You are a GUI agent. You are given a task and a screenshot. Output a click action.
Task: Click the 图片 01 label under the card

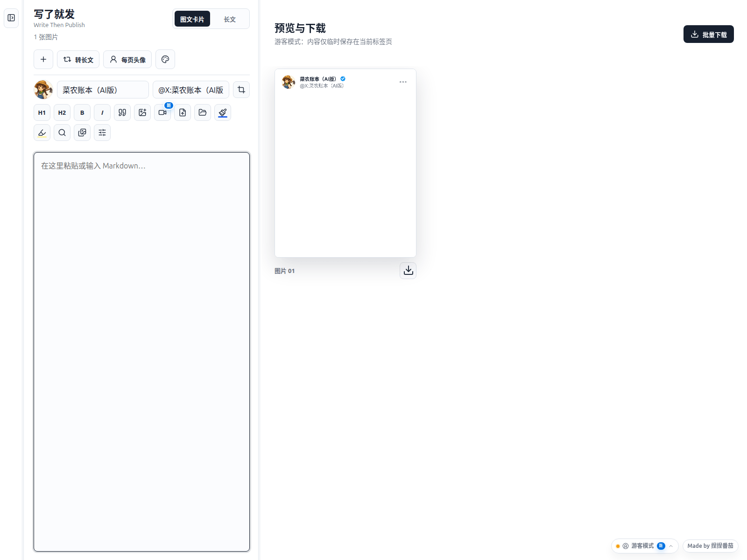click(x=284, y=271)
